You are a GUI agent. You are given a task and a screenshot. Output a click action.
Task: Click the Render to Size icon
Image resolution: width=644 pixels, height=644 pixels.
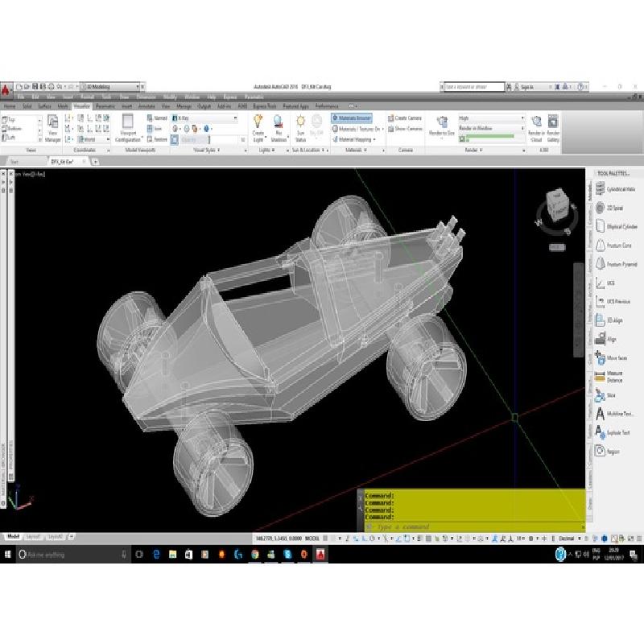[x=442, y=122]
